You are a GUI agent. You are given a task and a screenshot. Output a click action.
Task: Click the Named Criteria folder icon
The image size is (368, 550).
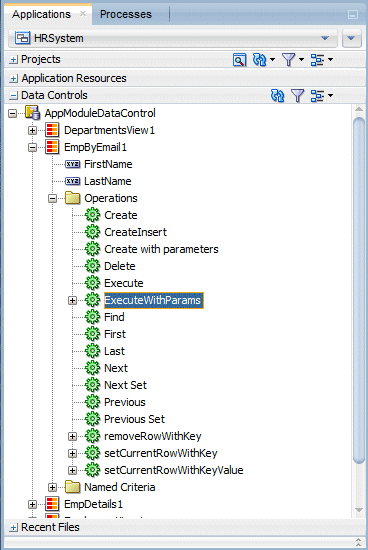73,487
